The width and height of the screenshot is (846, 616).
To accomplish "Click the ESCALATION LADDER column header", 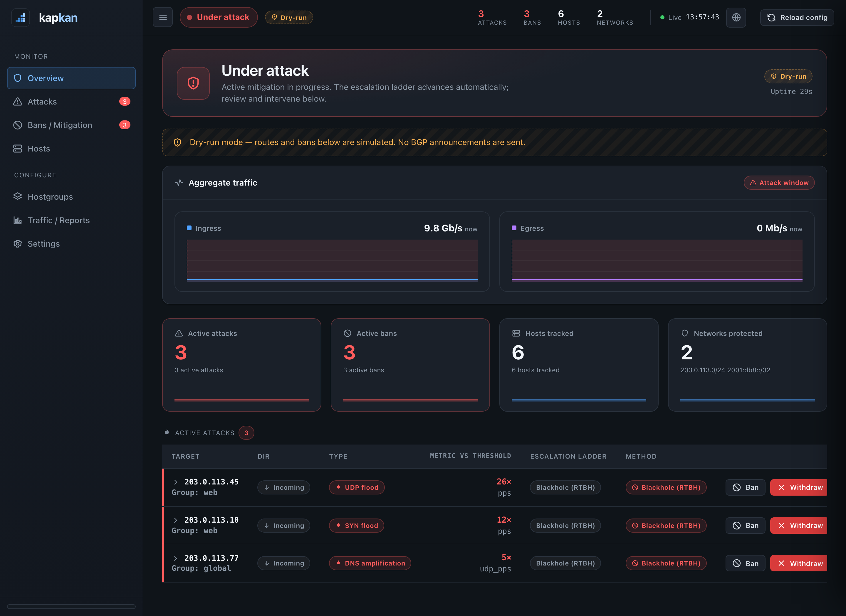I will tap(568, 456).
